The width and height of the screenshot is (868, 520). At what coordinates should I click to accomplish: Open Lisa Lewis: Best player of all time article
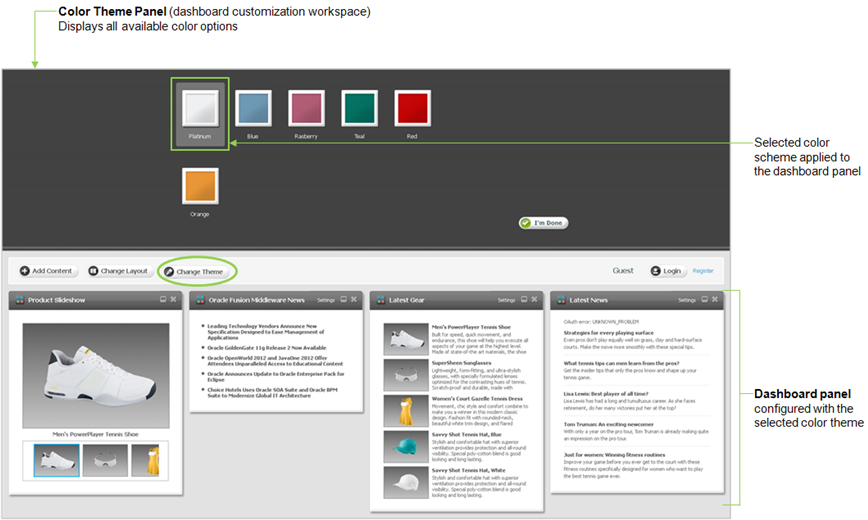tap(606, 394)
